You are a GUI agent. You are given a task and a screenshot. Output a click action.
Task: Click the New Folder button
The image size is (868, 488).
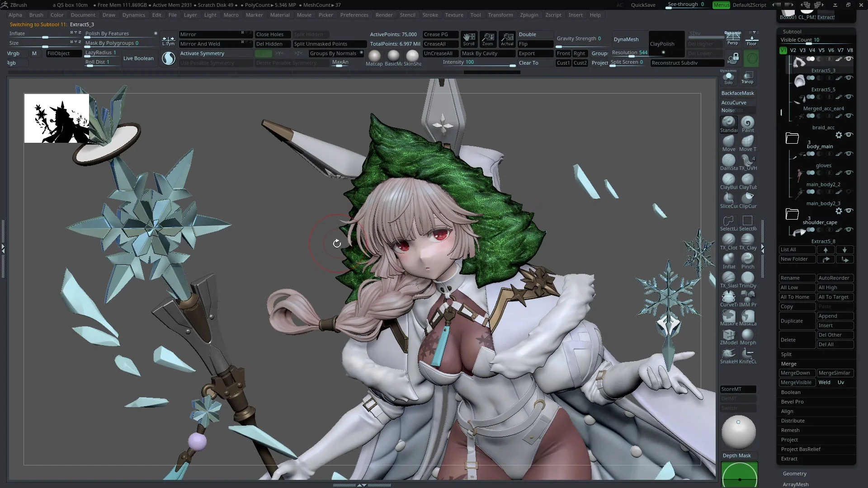(797, 259)
